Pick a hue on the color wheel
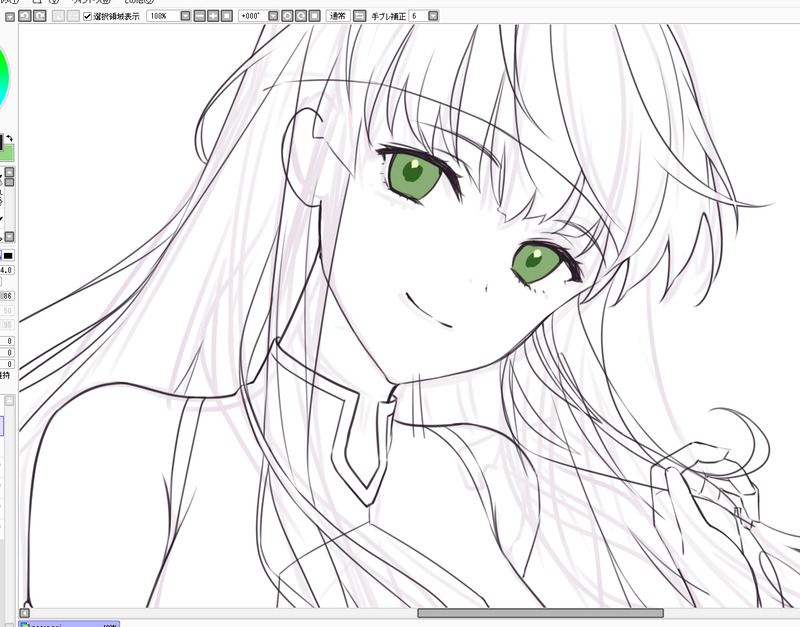 tap(4, 77)
